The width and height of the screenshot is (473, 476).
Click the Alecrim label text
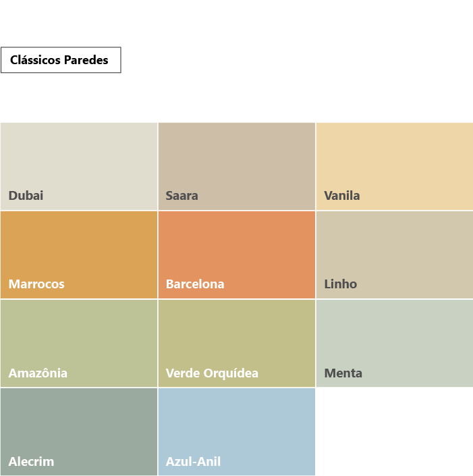[31, 461]
